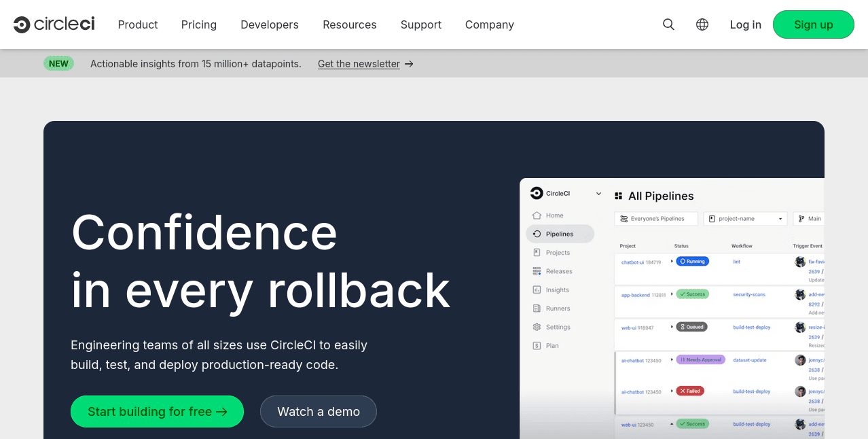The height and width of the screenshot is (439, 868).
Task: Click the Home icon in dashboard sidebar
Action: 537,215
